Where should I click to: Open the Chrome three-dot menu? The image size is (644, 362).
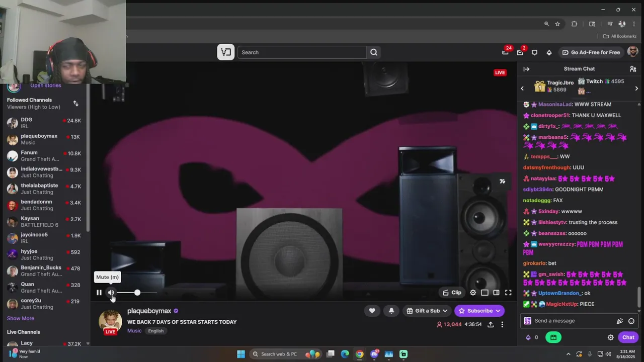click(x=634, y=24)
